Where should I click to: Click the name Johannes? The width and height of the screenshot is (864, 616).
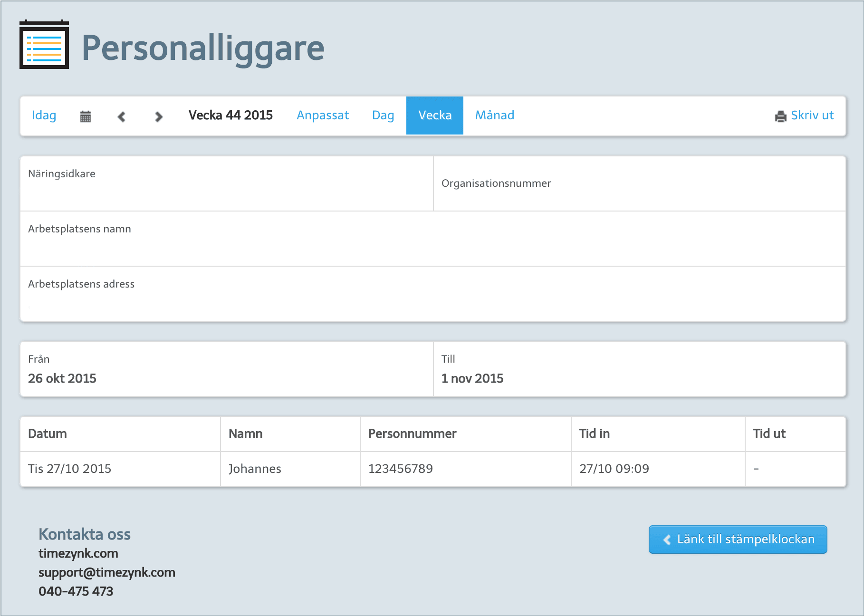pos(255,469)
